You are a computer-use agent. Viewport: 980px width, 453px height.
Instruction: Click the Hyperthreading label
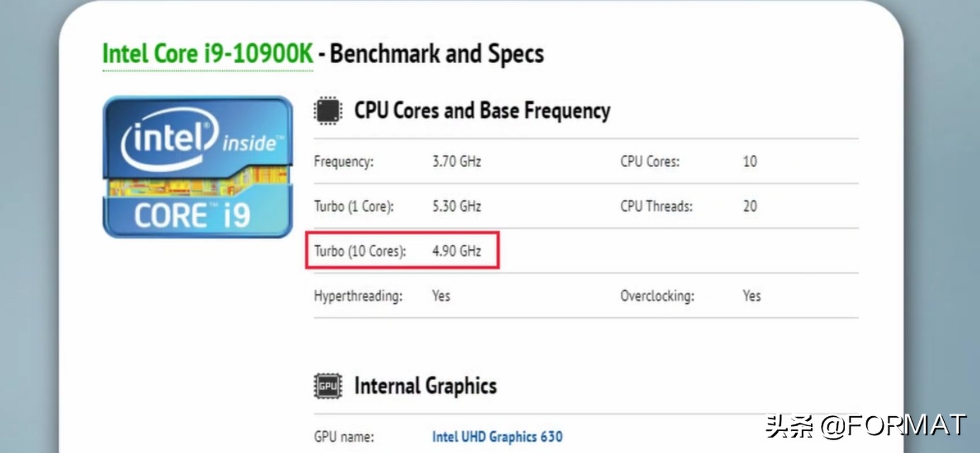tap(358, 296)
